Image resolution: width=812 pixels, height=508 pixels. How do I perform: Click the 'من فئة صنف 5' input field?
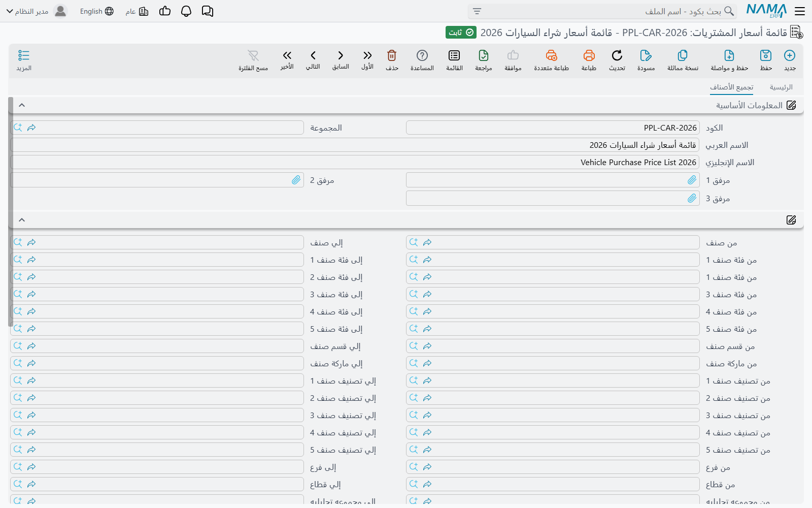pos(553,329)
